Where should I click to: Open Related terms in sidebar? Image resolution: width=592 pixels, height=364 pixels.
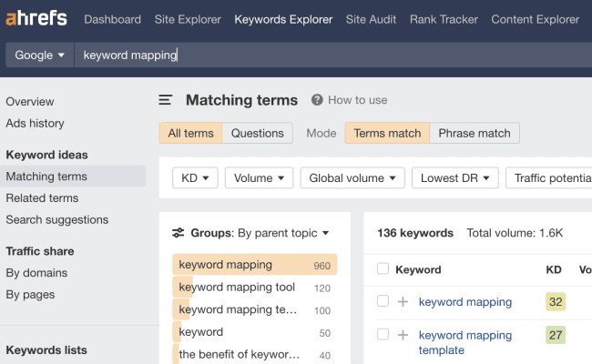pos(42,198)
